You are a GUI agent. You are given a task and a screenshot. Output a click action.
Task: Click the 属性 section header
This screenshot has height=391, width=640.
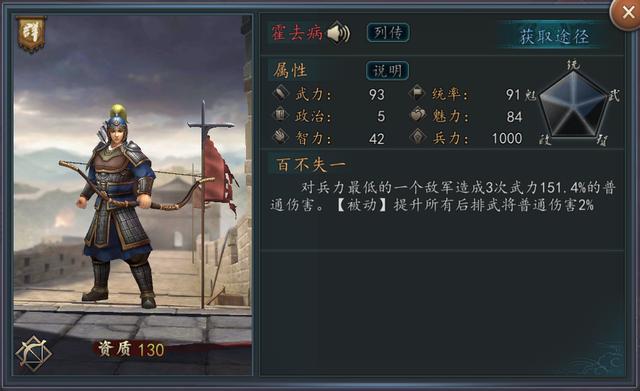pos(290,71)
